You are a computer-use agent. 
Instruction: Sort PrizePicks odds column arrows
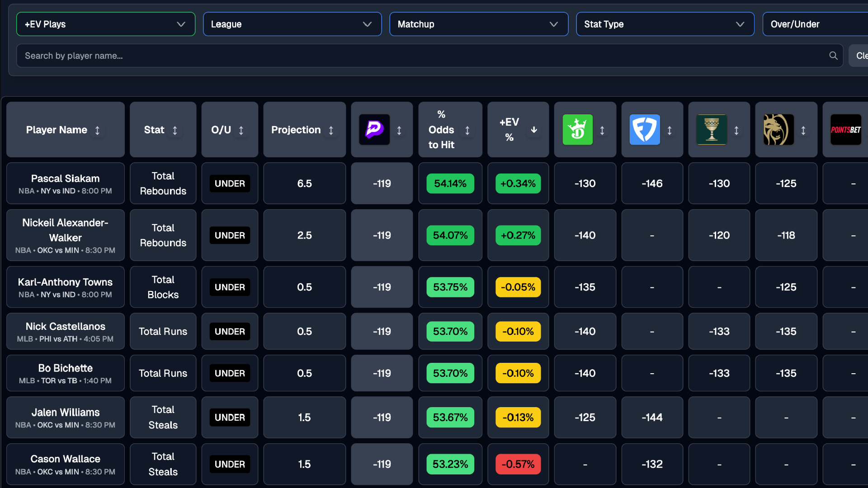pyautogui.click(x=399, y=130)
